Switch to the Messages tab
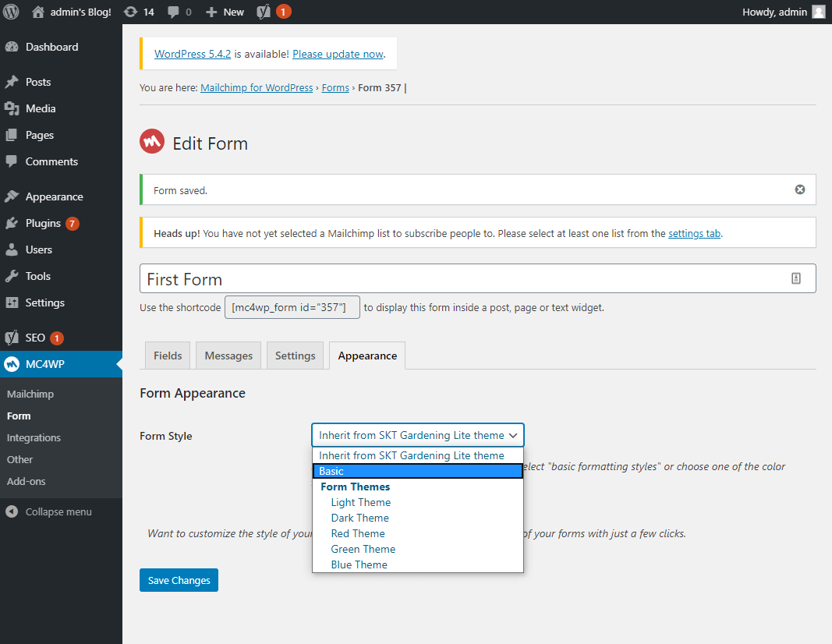Image resolution: width=832 pixels, height=644 pixels. (x=228, y=356)
